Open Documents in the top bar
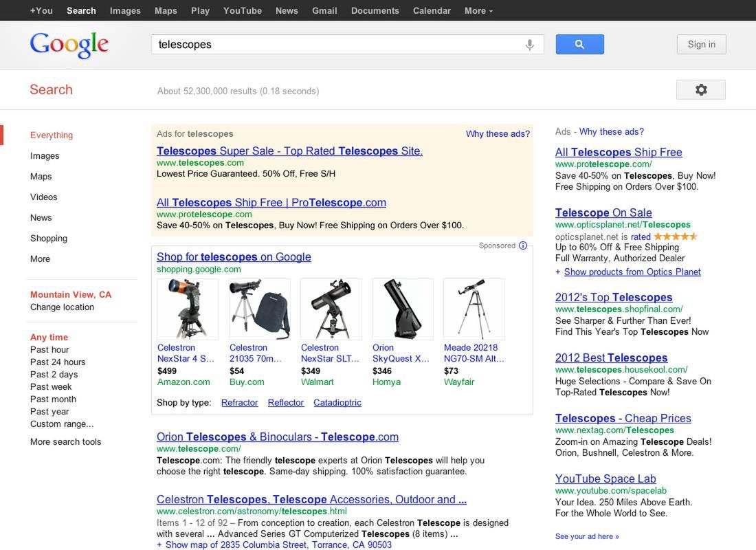Image resolution: width=756 pixels, height=550 pixels. click(375, 10)
